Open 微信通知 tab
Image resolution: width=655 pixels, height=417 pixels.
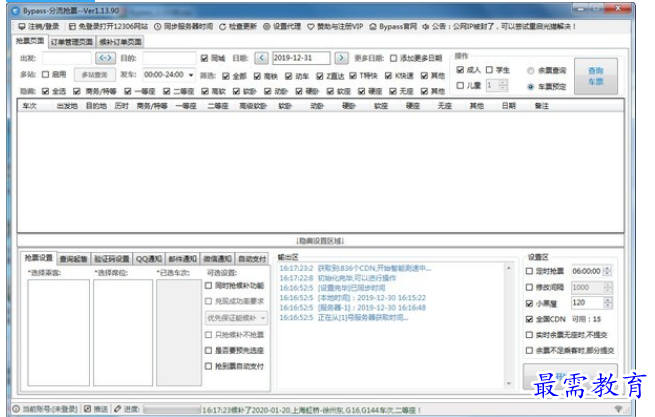(x=217, y=259)
